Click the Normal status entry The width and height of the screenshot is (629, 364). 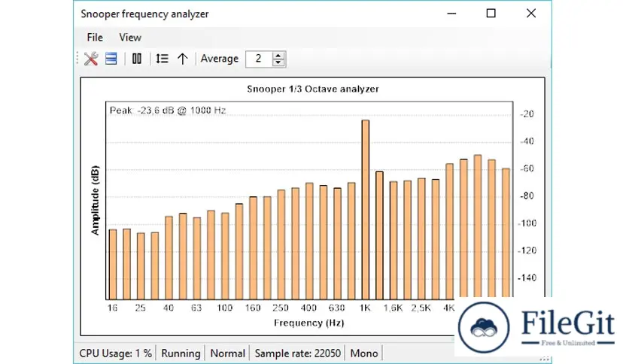[227, 353]
